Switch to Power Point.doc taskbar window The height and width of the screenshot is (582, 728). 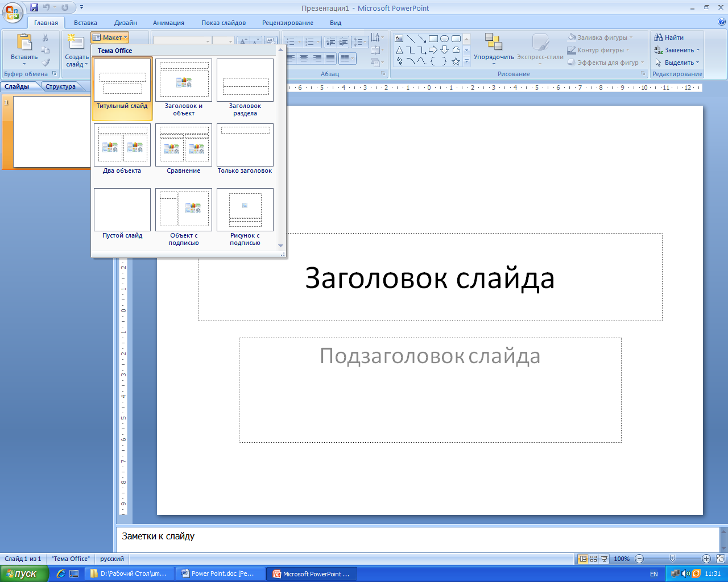[x=221, y=573]
